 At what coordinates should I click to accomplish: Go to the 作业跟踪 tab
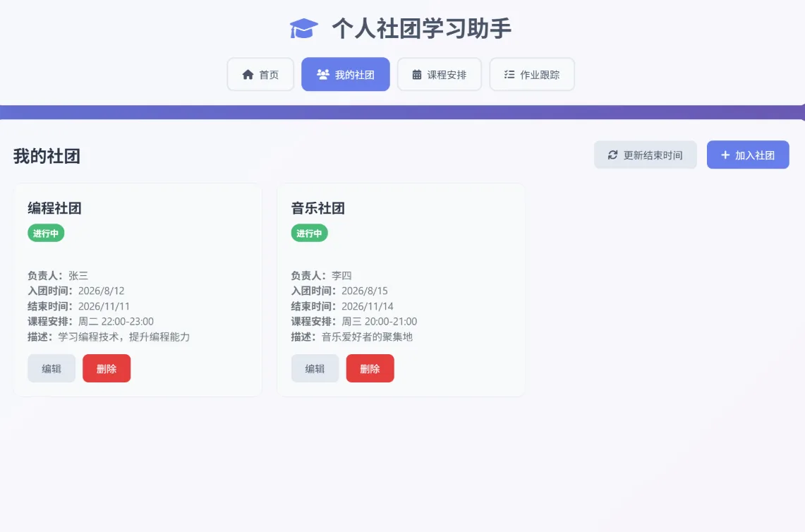532,75
